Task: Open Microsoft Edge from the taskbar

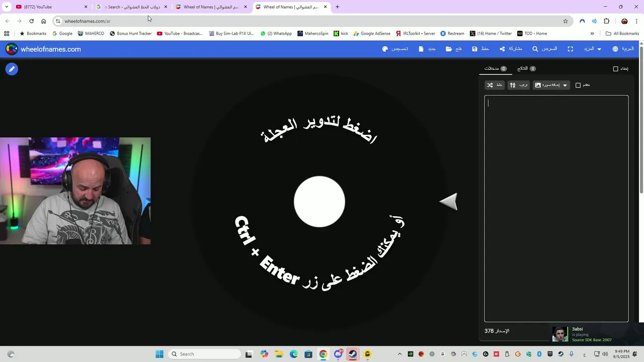Action: [x=293, y=354]
